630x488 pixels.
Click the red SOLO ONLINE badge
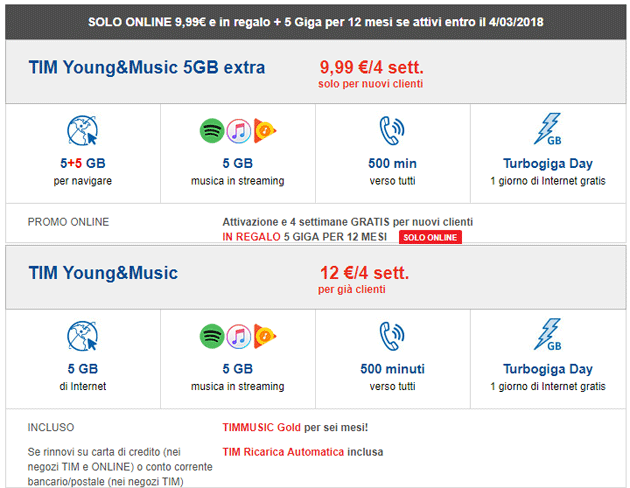click(432, 237)
